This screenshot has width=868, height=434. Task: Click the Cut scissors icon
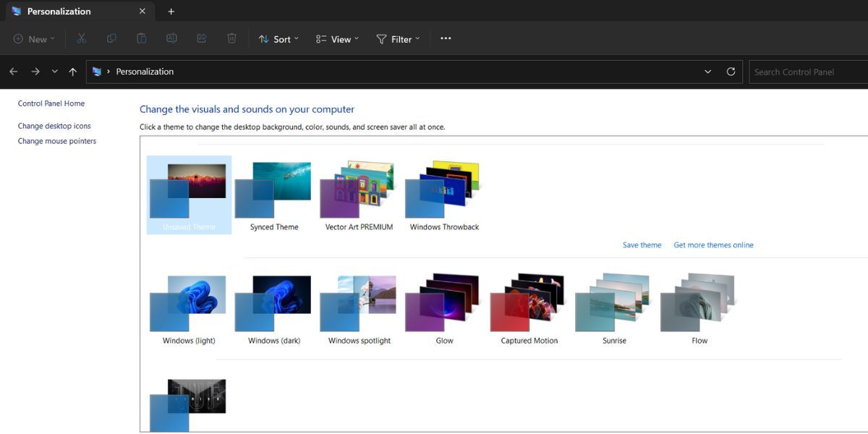point(82,39)
